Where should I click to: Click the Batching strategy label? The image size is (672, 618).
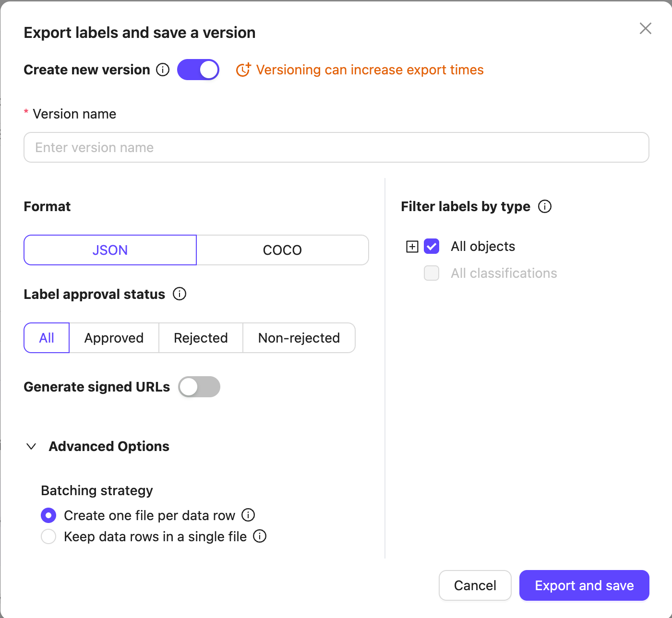coord(97,490)
